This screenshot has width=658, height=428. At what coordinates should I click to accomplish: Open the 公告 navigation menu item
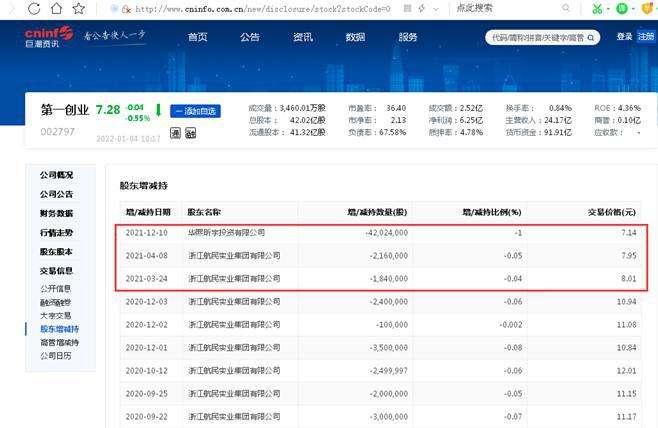tap(250, 37)
